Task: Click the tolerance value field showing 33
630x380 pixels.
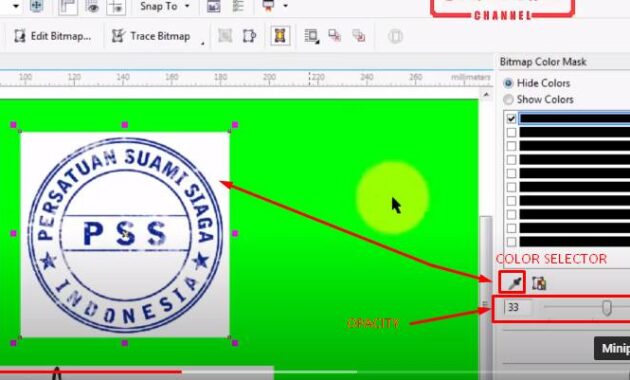Action: tap(518, 308)
